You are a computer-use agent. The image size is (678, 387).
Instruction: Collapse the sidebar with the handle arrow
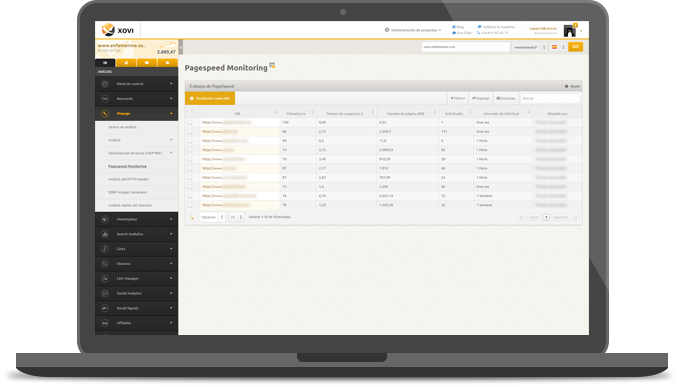pyautogui.click(x=181, y=47)
